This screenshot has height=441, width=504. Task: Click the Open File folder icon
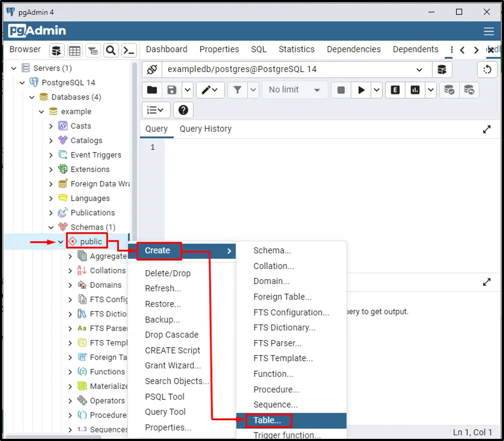[152, 90]
